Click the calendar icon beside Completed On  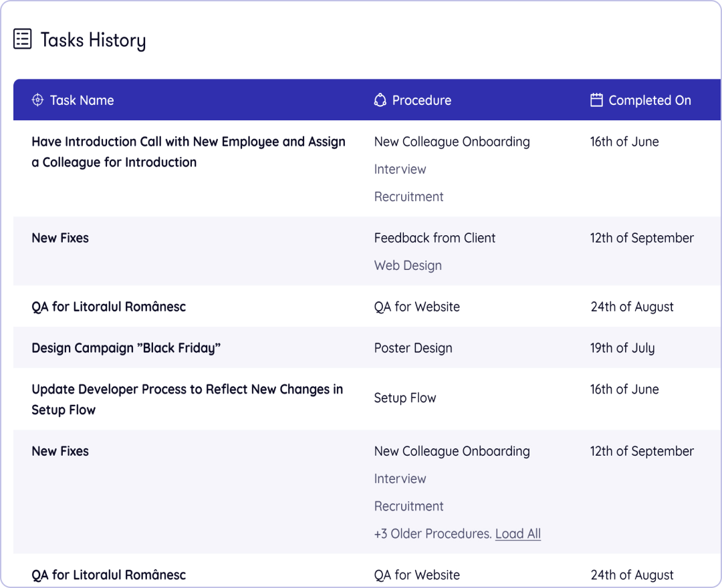[x=596, y=100]
